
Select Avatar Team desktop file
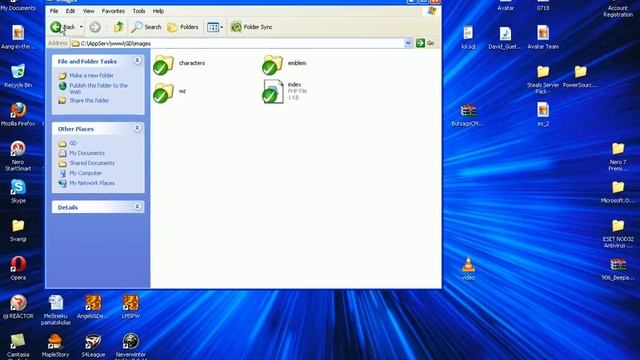[x=543, y=38]
